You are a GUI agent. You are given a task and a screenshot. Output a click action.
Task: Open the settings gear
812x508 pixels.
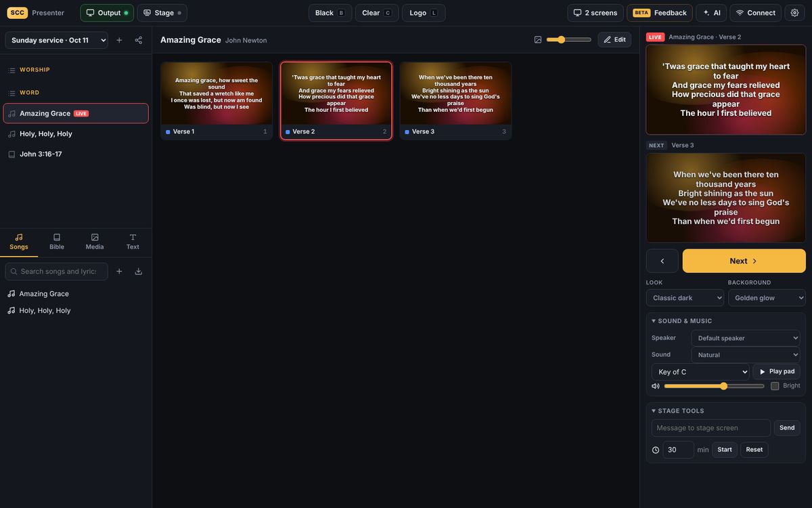point(794,13)
